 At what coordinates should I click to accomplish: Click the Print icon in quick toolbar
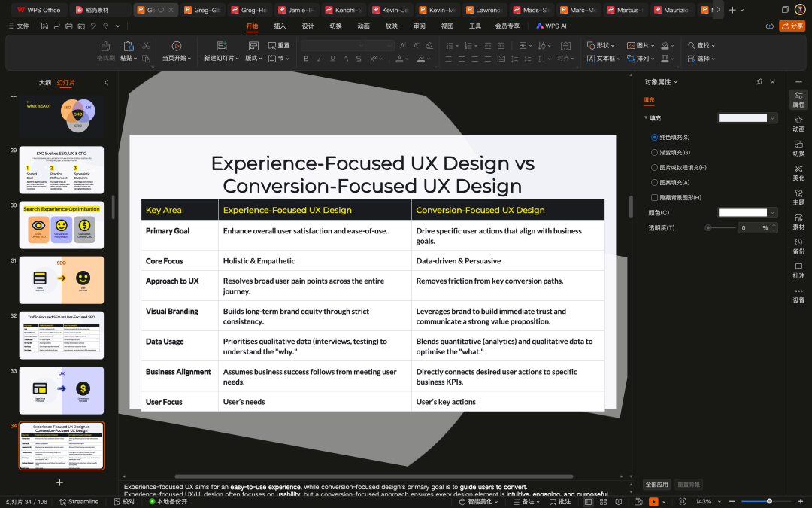click(x=69, y=26)
